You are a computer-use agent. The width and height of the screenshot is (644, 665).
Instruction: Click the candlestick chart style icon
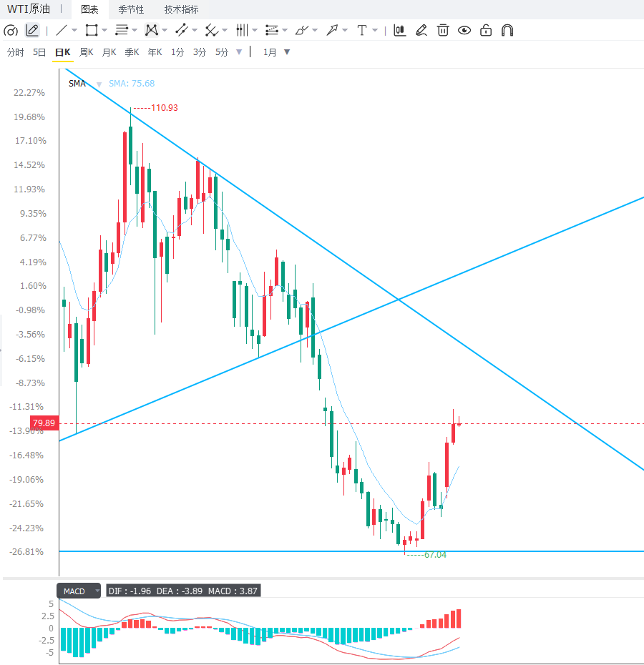[x=399, y=31]
